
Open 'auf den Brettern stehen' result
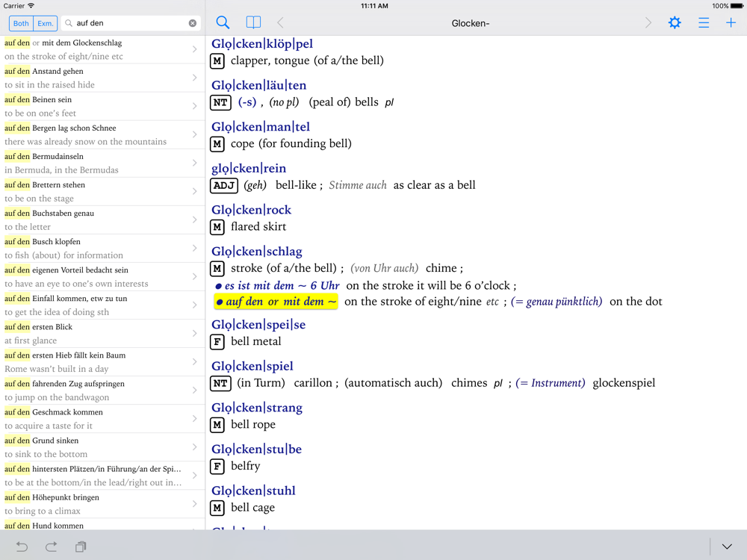coord(102,191)
